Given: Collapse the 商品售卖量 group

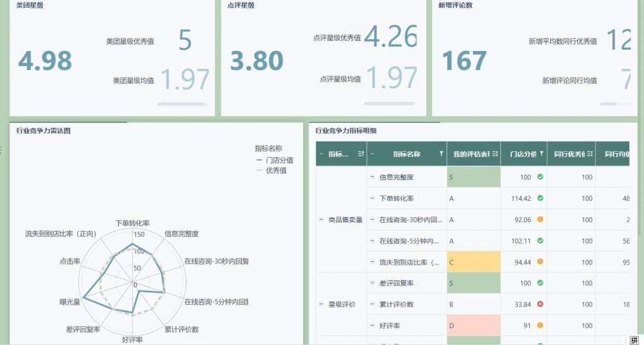Looking at the screenshot, I should pos(321,220).
